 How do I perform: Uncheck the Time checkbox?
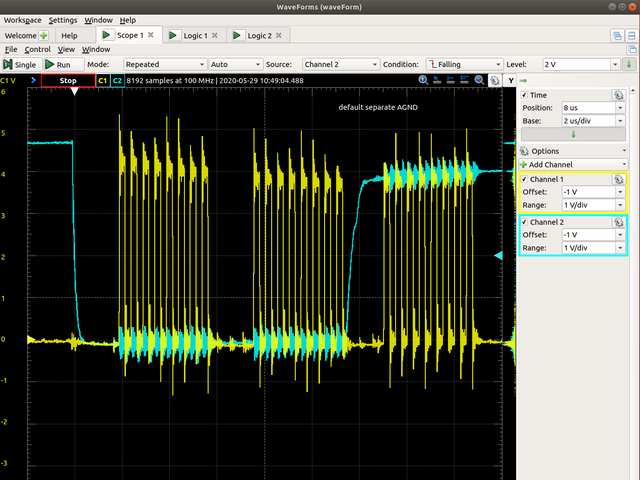coord(524,95)
